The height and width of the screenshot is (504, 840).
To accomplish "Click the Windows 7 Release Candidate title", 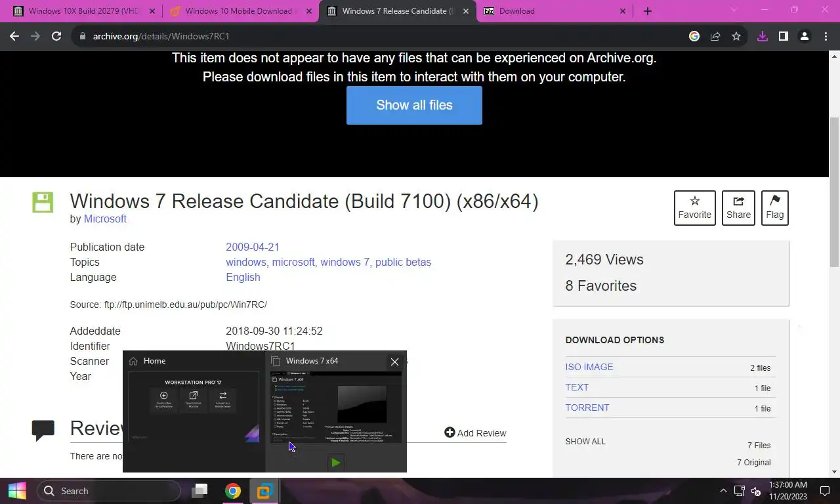I will click(304, 201).
